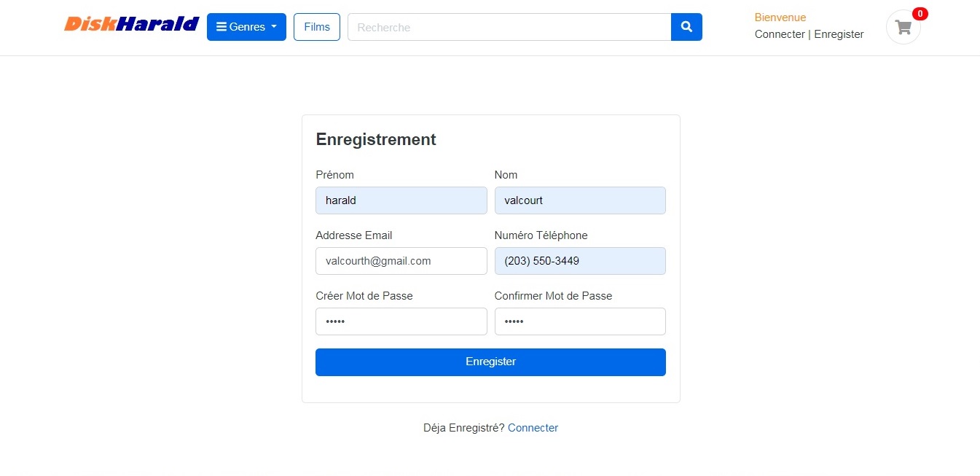Image resolution: width=980 pixels, height=476 pixels.
Task: Expand the Genres dropdown menu
Action: tap(246, 27)
